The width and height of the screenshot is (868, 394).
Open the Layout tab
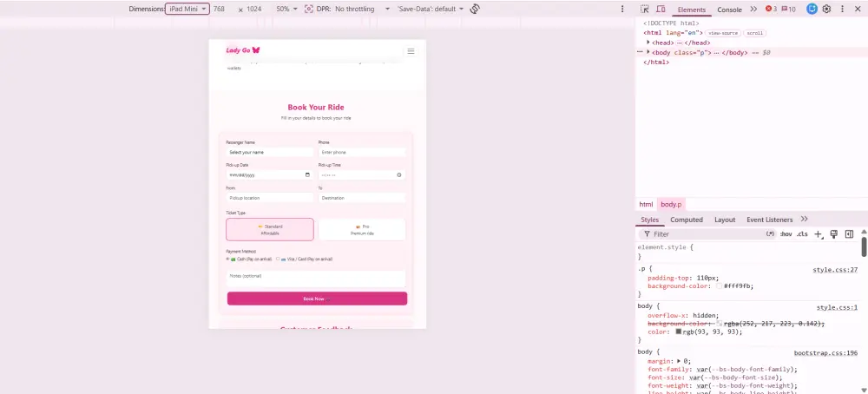[x=725, y=220]
